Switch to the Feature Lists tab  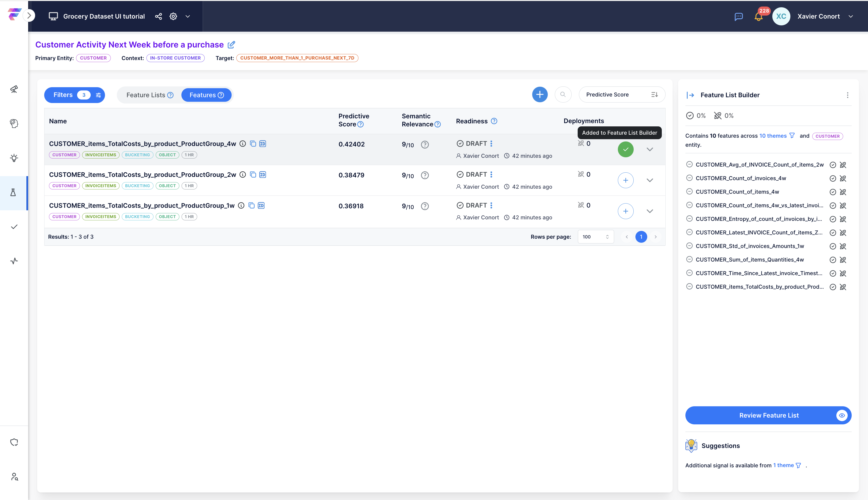click(x=150, y=95)
